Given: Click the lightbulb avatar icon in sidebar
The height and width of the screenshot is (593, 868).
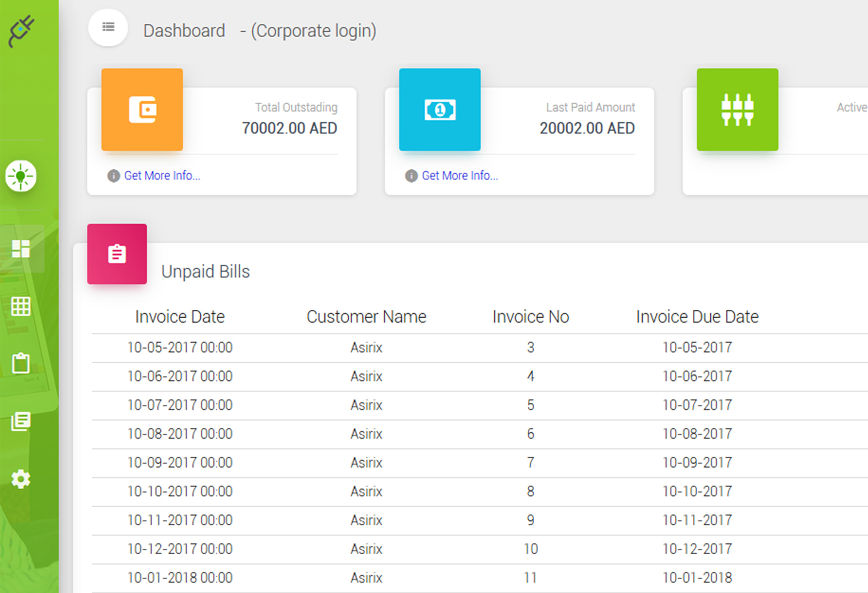Looking at the screenshot, I should click(x=20, y=176).
